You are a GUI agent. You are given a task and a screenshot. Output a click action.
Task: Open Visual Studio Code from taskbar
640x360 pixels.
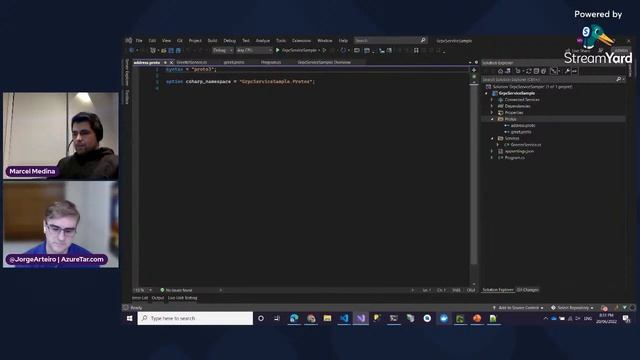click(344, 318)
